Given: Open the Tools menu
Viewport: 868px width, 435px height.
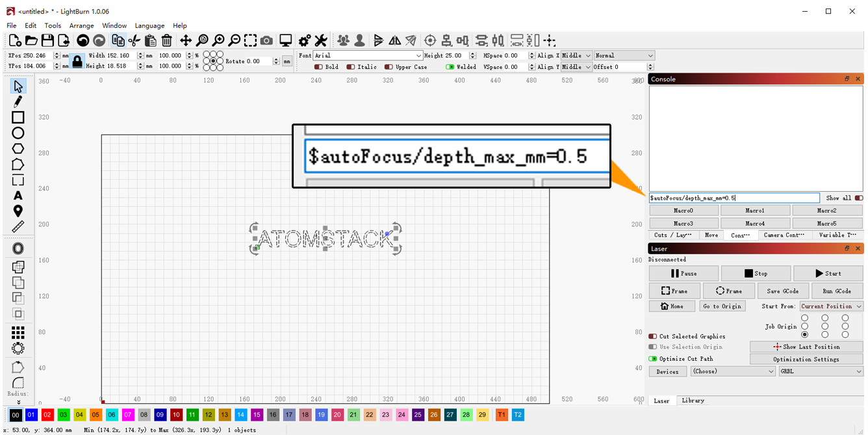Looking at the screenshot, I should coord(53,25).
